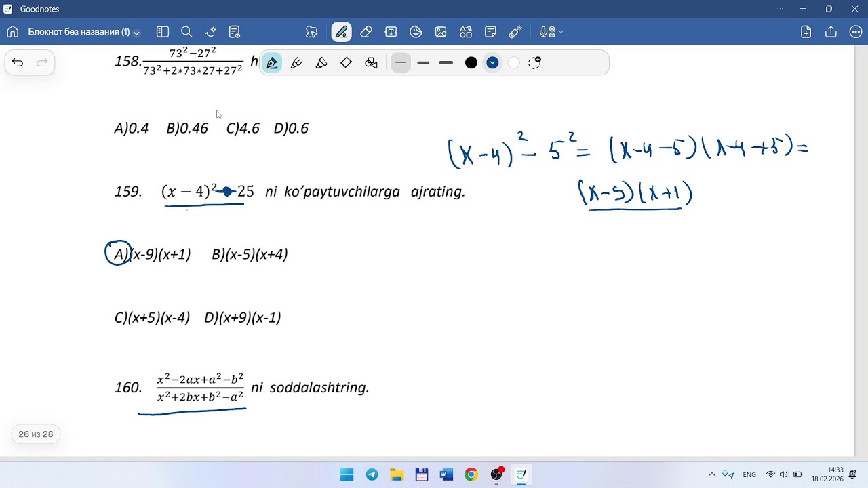The image size is (868, 488).
Task: Click answer option B)0.46
Action: [187, 128]
